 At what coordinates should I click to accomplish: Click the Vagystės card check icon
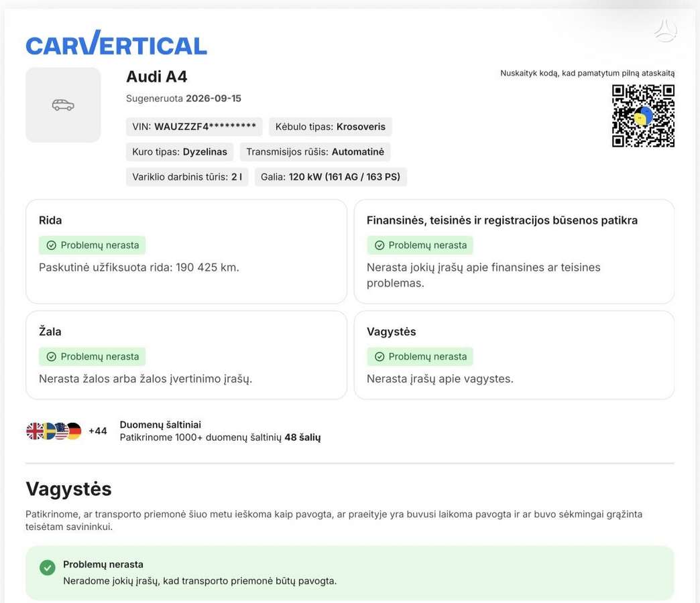click(x=380, y=357)
